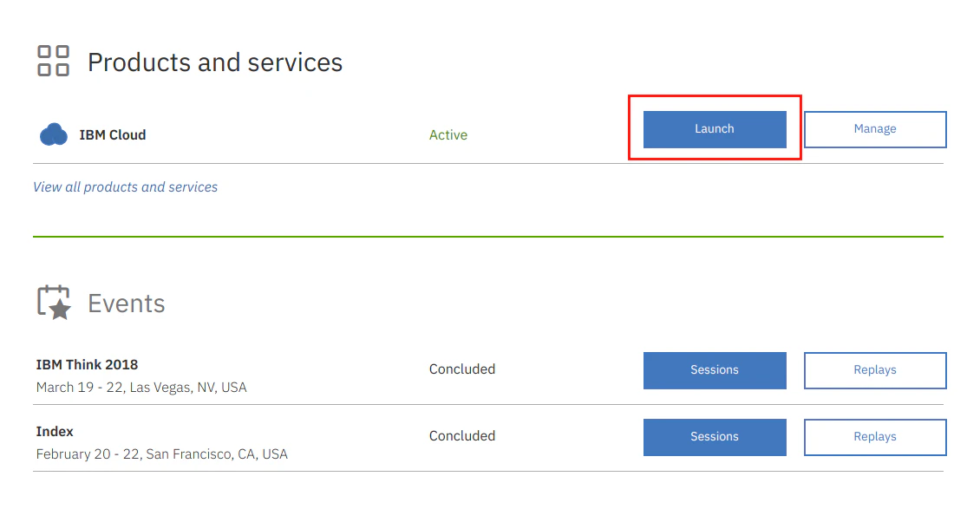This screenshot has width=980, height=522.
Task: Open Manage for IBM Cloud
Action: pos(875,129)
